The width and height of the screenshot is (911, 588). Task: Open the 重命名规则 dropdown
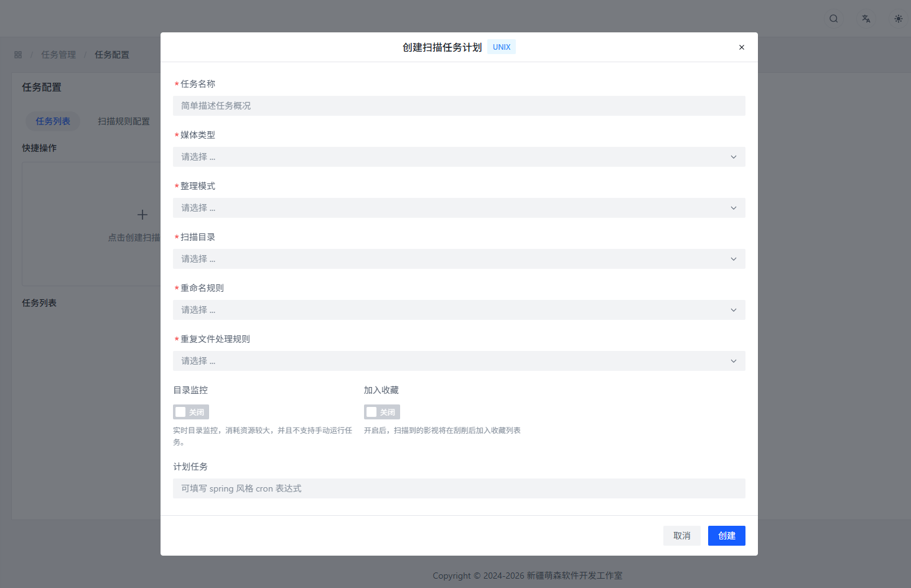pyautogui.click(x=459, y=309)
